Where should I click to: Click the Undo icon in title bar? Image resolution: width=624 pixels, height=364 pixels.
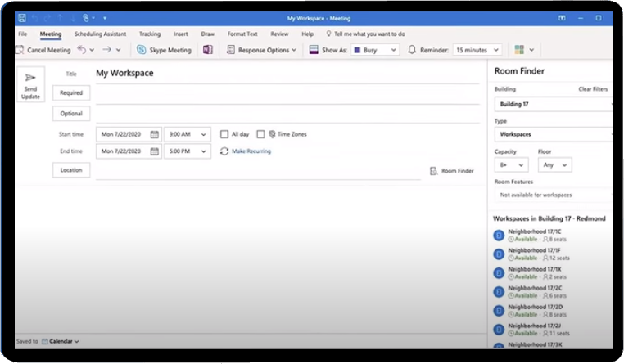coord(35,18)
